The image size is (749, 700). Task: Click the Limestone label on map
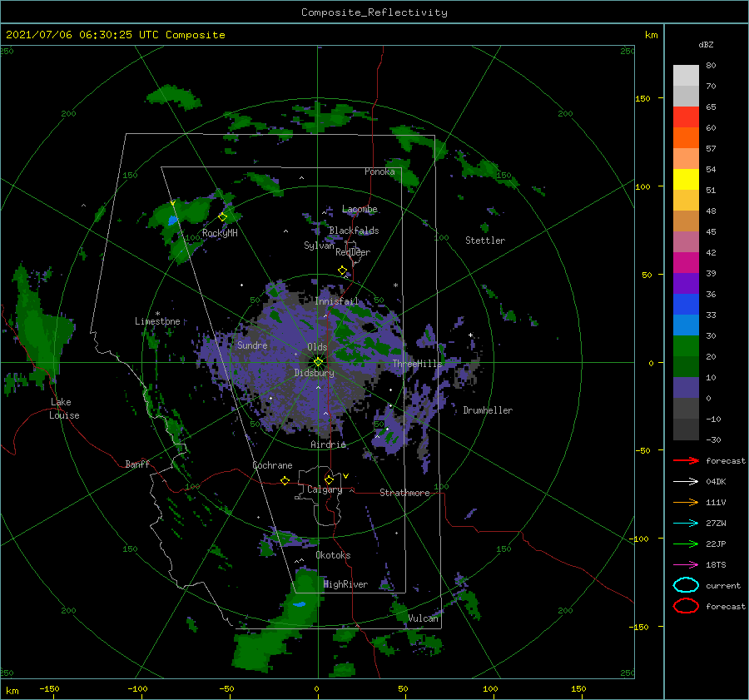157,321
